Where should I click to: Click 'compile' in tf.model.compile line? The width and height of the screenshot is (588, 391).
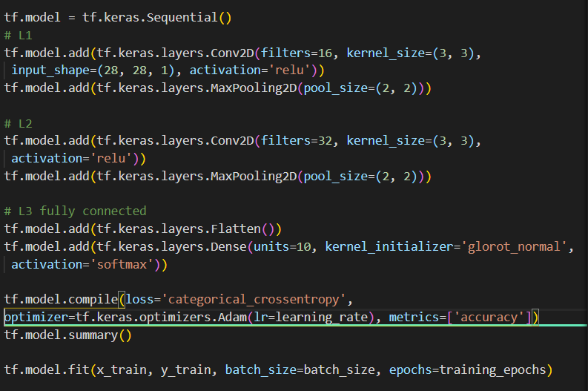(x=93, y=300)
